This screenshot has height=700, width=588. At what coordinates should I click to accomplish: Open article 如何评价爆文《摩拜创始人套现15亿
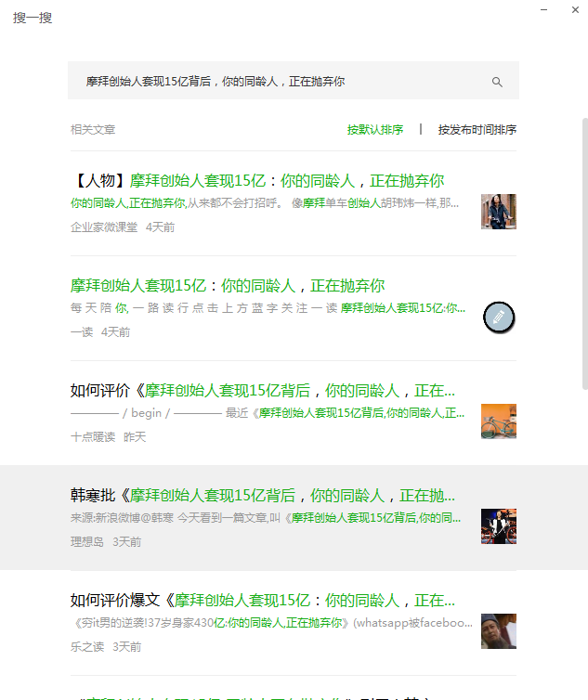263,601
